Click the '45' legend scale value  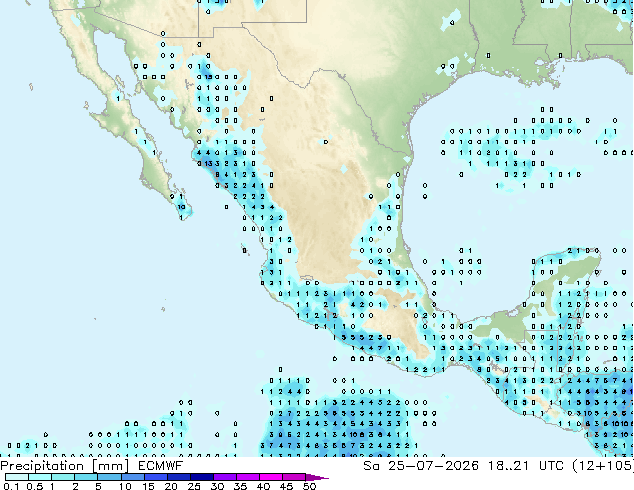click(x=286, y=486)
